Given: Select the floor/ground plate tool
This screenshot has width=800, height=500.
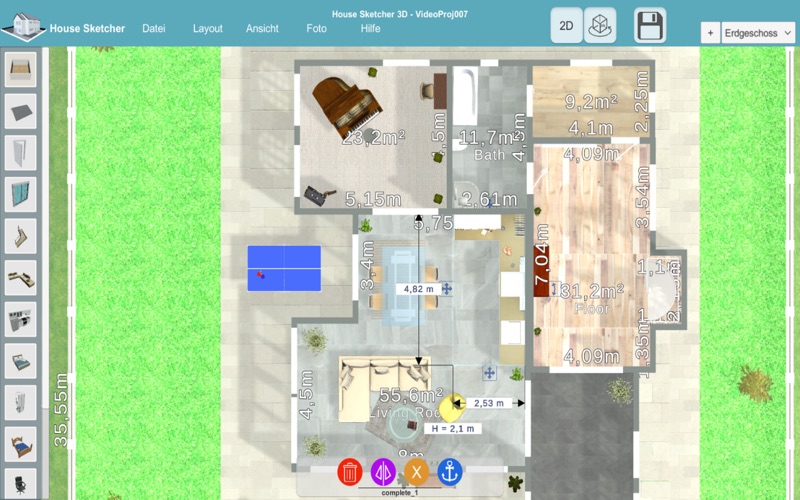Looking at the screenshot, I should [20, 111].
